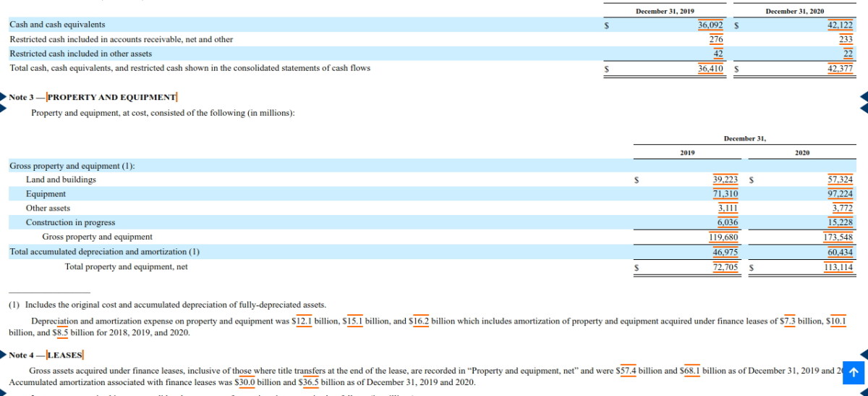Select the tagged heading PROPERTY AND EQUIPMENT
The width and height of the screenshot is (868, 396).
click(111, 97)
